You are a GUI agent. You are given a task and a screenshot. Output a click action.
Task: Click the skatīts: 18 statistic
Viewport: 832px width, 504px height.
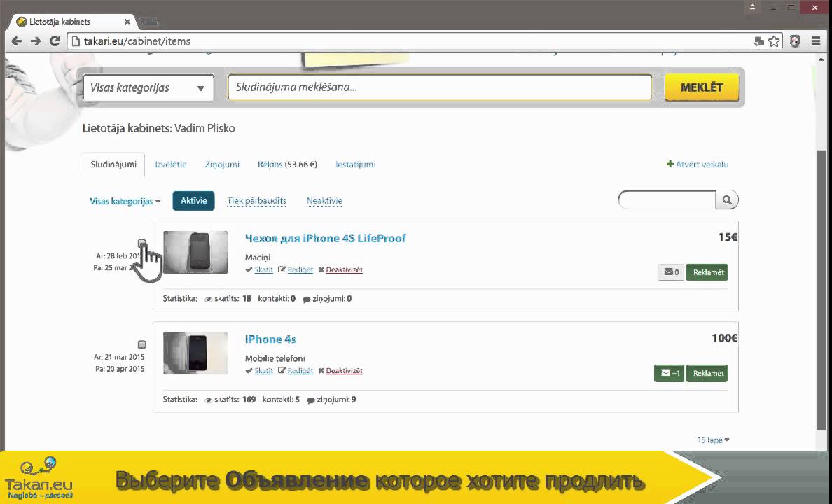click(228, 299)
